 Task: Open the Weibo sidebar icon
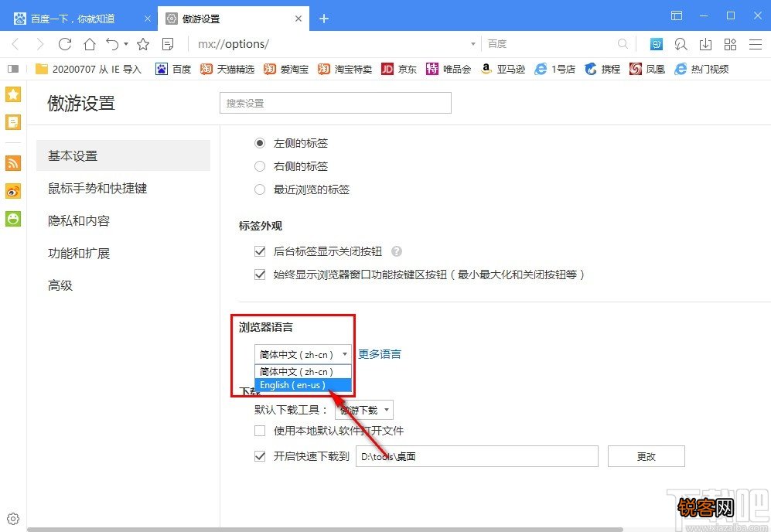pyautogui.click(x=13, y=191)
